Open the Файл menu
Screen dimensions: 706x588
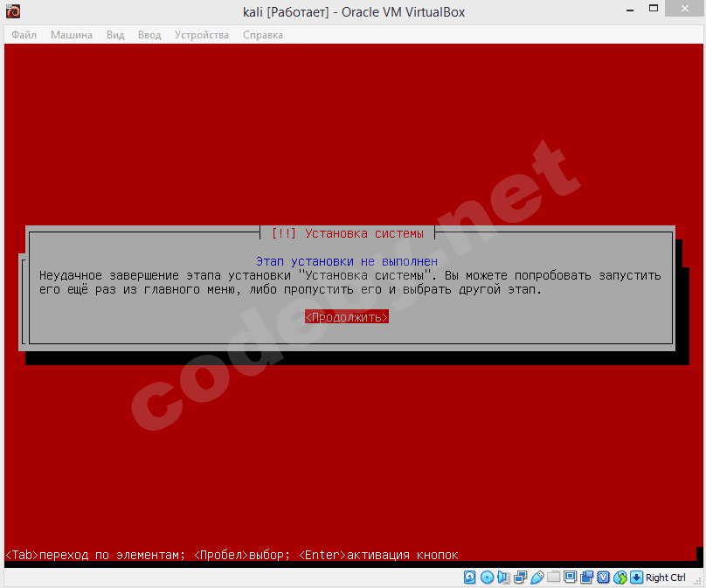[x=24, y=35]
